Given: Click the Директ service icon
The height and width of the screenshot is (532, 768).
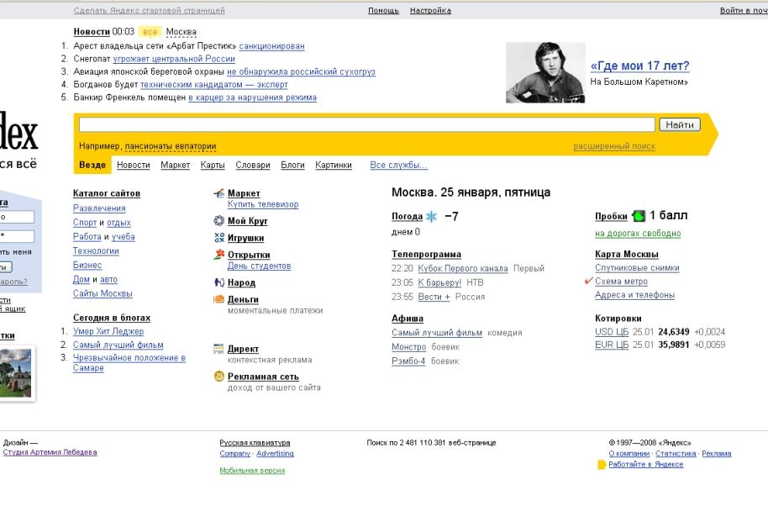Looking at the screenshot, I should tap(219, 349).
